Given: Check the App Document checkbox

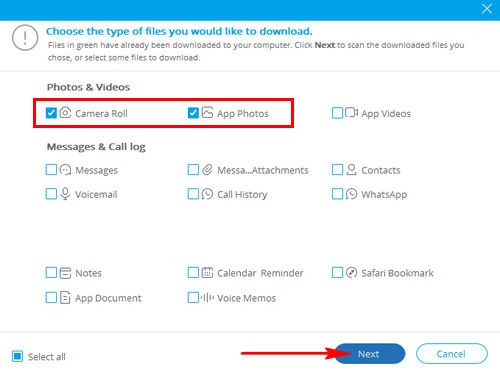Looking at the screenshot, I should (51, 297).
